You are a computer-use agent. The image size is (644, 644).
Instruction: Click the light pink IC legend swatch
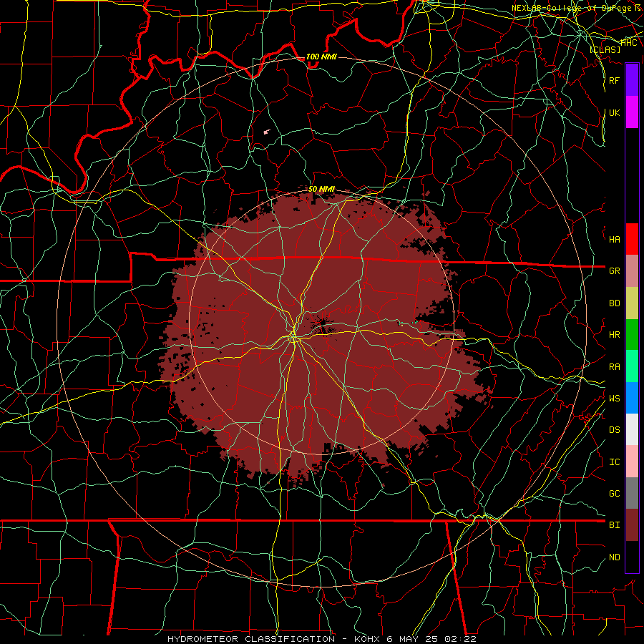tap(632, 462)
